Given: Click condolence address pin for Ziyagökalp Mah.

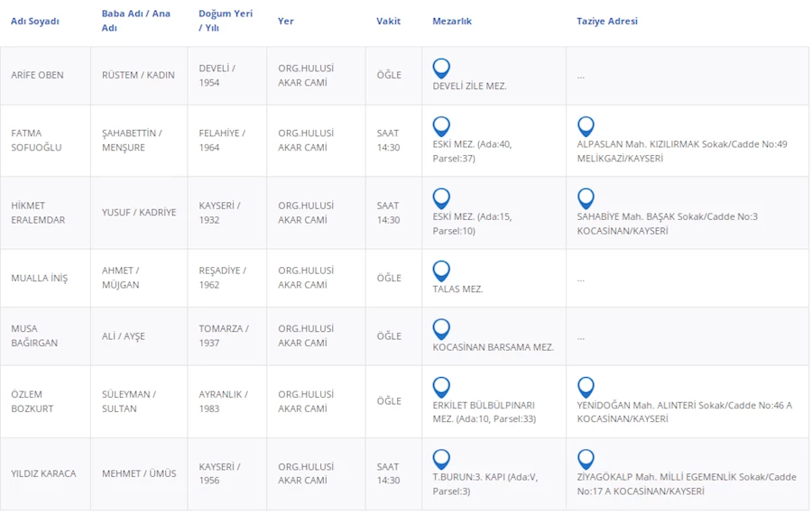Looking at the screenshot, I should point(586,459).
